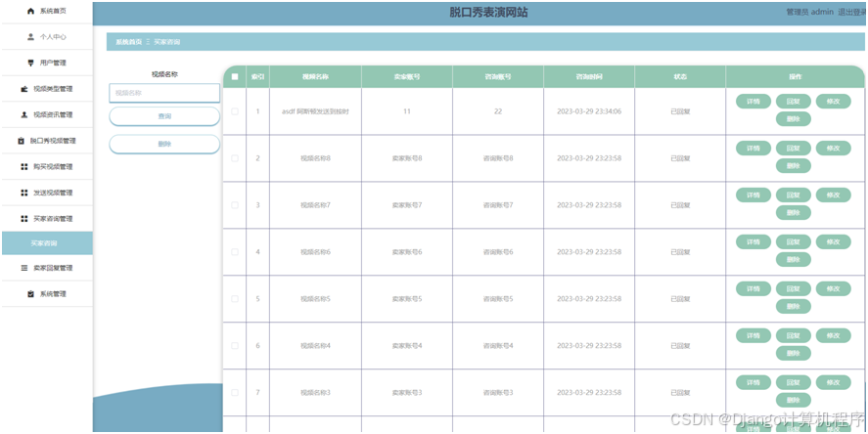The width and height of the screenshot is (868, 434).
Task: Click the icon beside 视频类型管理
Action: [24, 89]
